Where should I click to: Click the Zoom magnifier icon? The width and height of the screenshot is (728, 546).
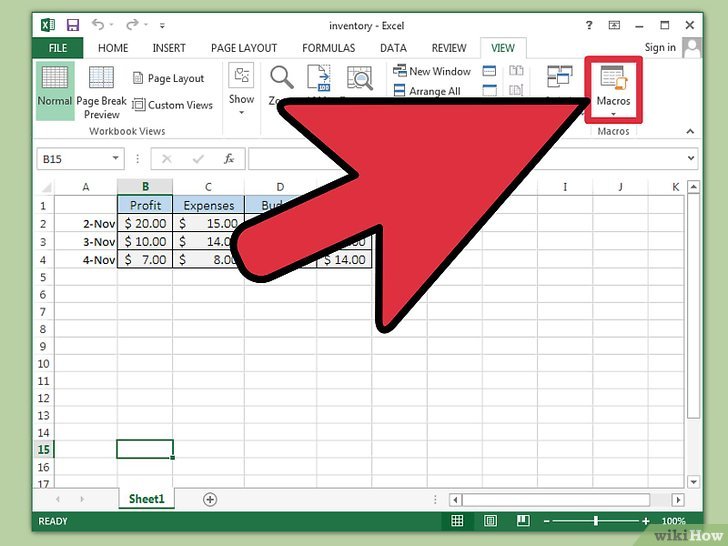coord(282,77)
